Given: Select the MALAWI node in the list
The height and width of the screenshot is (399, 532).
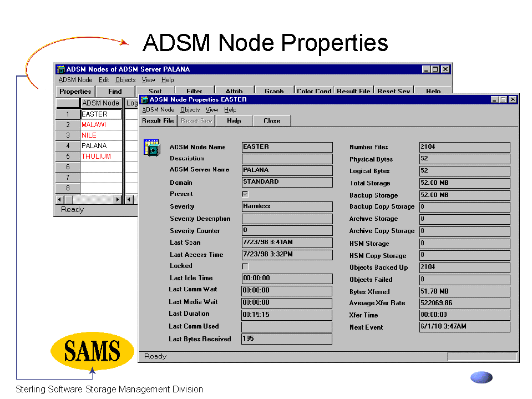Looking at the screenshot, I should click(x=94, y=125).
